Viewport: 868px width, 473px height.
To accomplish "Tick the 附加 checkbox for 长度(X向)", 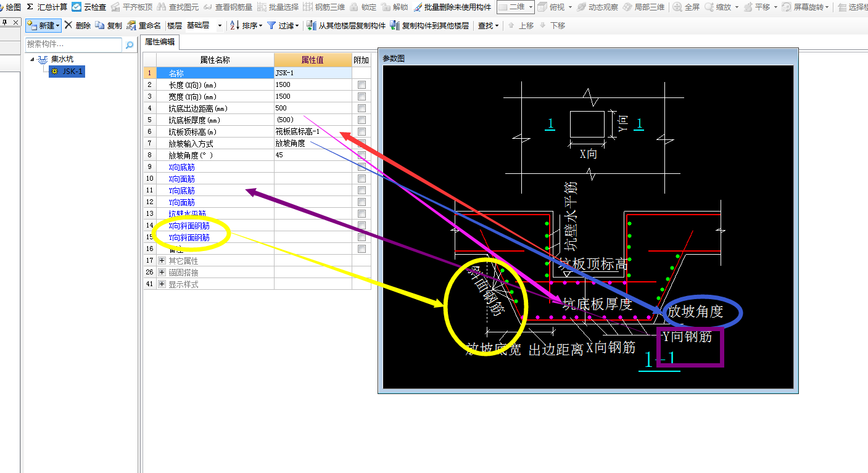I will point(362,84).
